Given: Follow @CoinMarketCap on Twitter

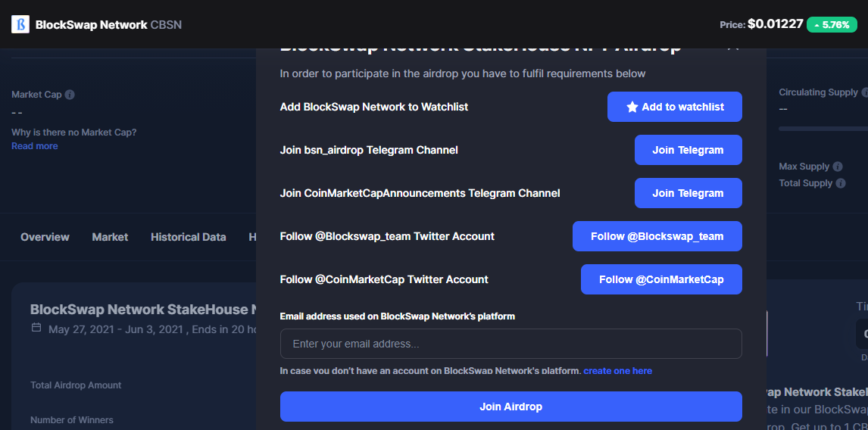Looking at the screenshot, I should click(661, 279).
